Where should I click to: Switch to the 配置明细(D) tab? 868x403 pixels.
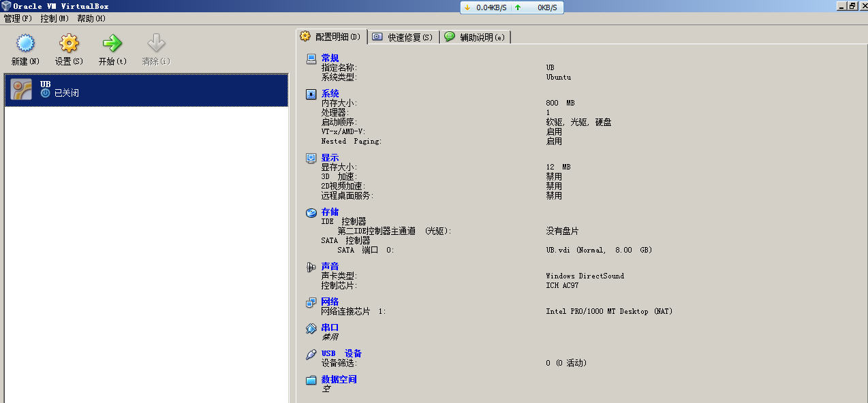point(332,37)
